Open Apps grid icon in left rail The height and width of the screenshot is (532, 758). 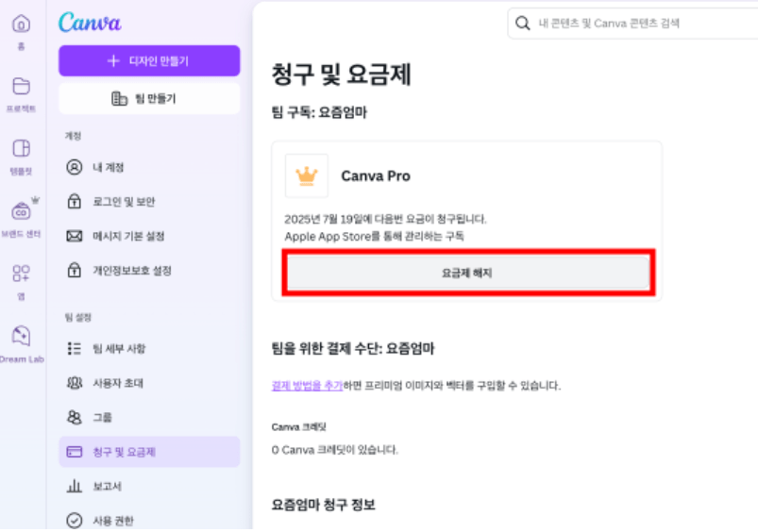click(22, 273)
